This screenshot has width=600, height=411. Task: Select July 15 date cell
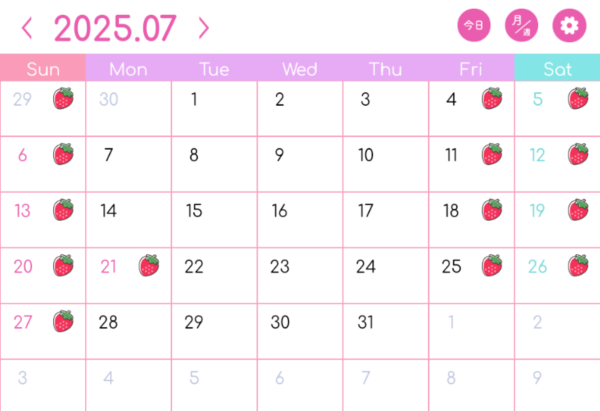click(214, 220)
